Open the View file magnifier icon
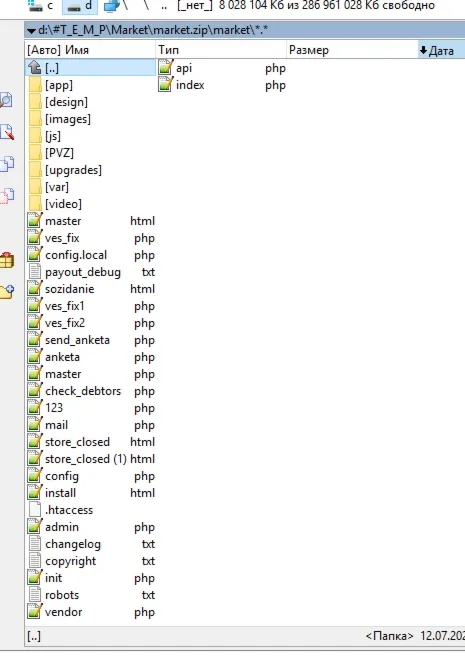This screenshot has height=667, width=465. [6, 100]
